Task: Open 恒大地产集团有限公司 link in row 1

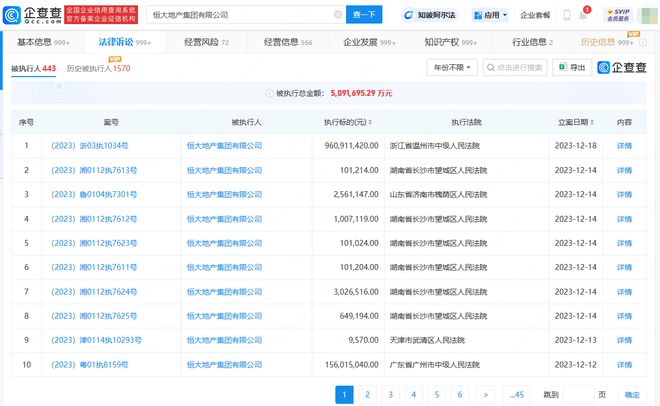Action: click(224, 146)
